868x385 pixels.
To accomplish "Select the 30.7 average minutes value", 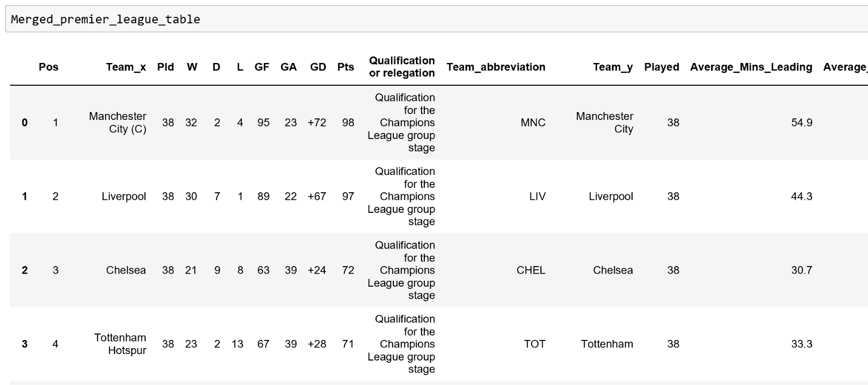I will pos(801,270).
